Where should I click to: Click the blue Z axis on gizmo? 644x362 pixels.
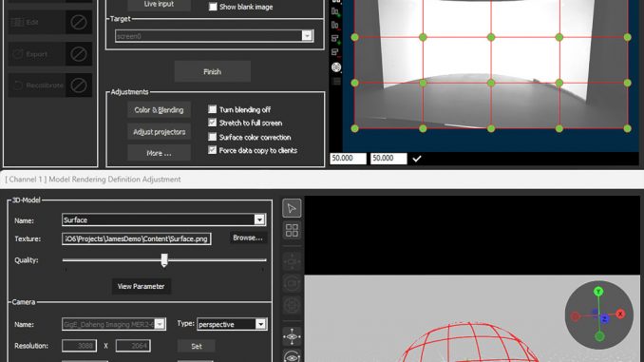pos(604,319)
